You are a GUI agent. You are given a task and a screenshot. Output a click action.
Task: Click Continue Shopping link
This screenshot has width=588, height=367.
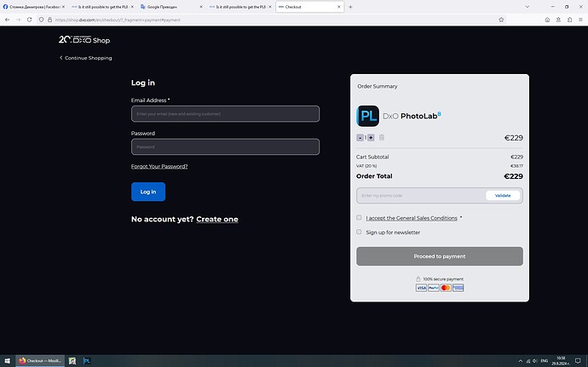[85, 58]
